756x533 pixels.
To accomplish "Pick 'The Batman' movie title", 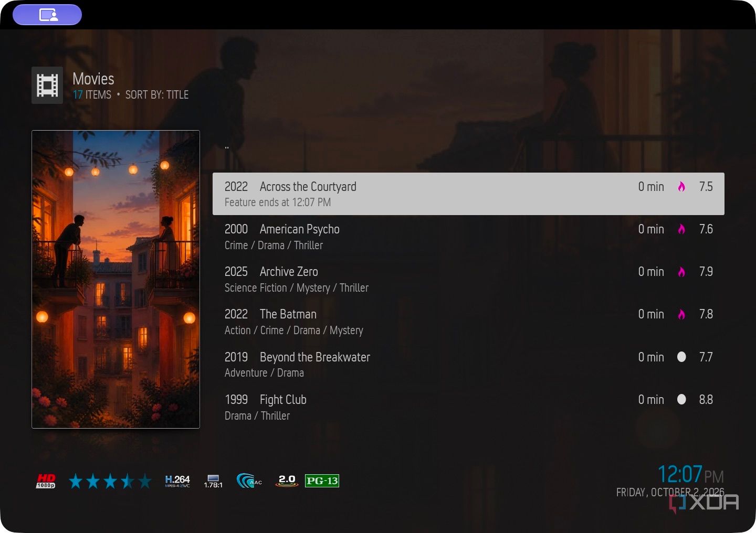I will pyautogui.click(x=288, y=314).
